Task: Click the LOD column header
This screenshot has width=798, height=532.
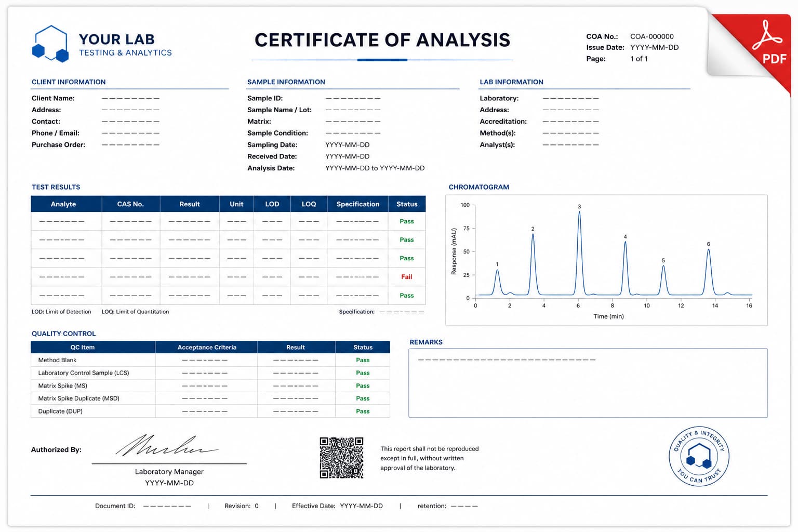Action: tap(272, 204)
